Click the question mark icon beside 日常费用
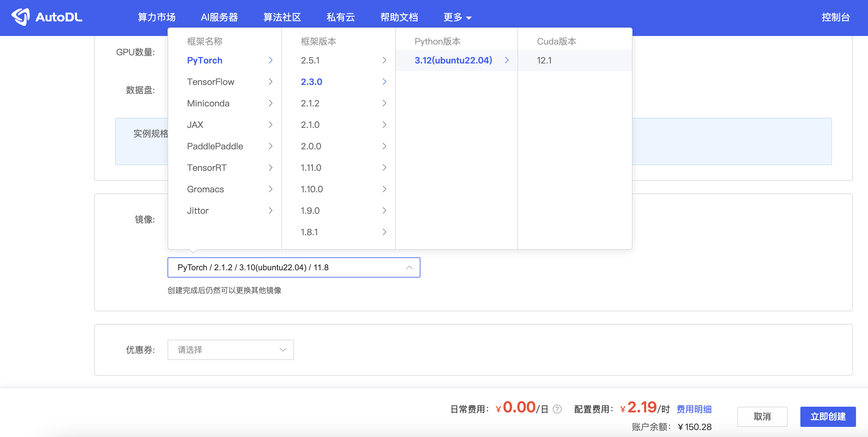868x437 pixels. (557, 409)
